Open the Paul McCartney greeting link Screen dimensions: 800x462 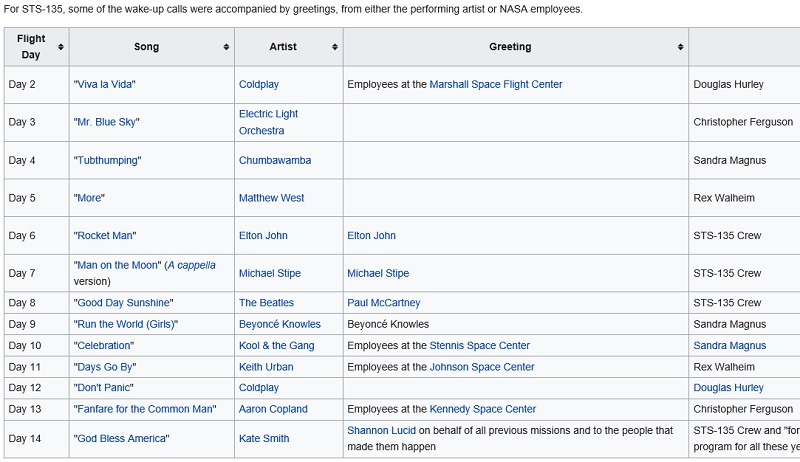pyautogui.click(x=384, y=303)
